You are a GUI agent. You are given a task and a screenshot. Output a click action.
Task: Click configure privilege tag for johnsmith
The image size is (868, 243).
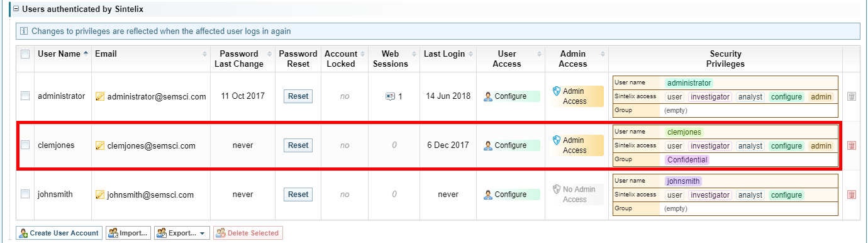[x=787, y=195]
